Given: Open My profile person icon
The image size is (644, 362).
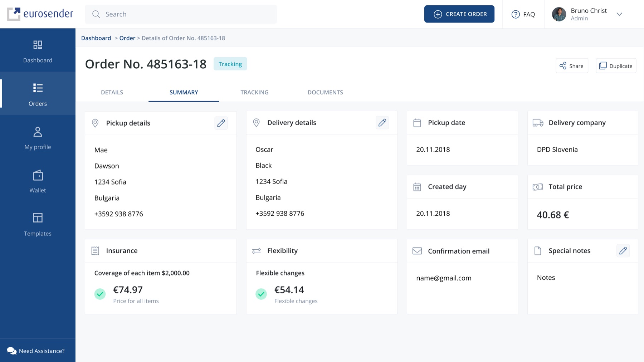Looking at the screenshot, I should coord(38,132).
